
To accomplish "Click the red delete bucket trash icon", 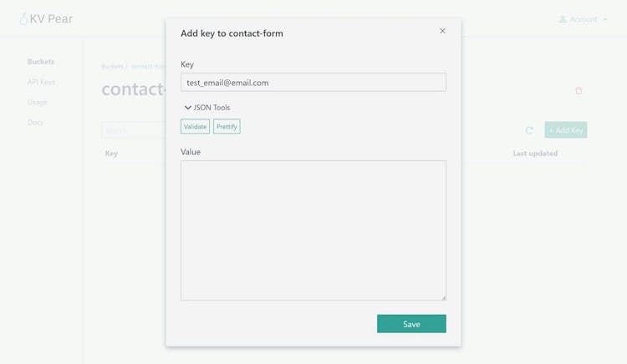I will tap(579, 90).
